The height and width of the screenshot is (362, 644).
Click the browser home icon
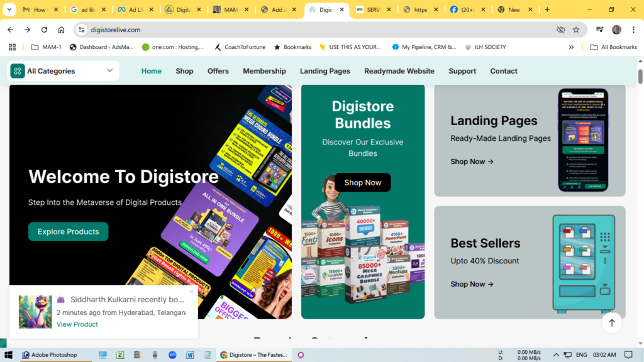coord(61,30)
